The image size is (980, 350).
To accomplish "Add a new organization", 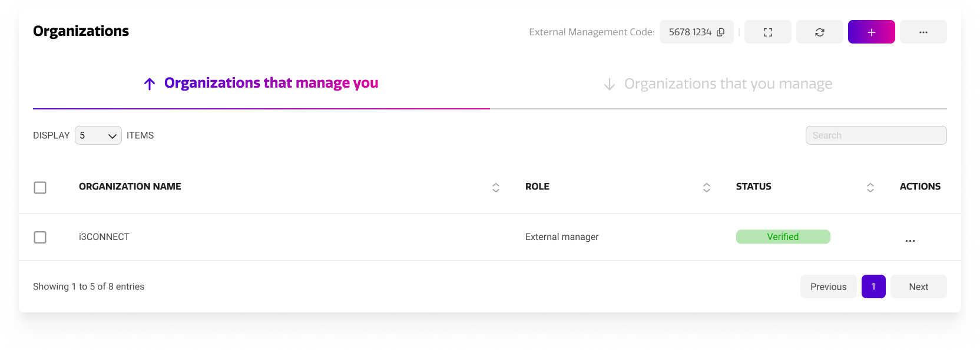I will (x=871, y=32).
